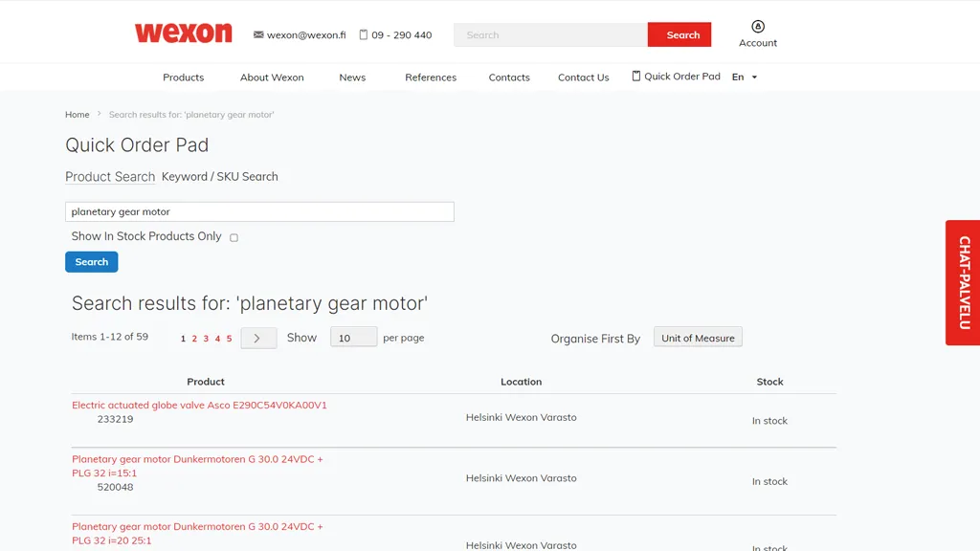Click the blue Search button
The width and height of the screenshot is (980, 551).
[91, 262]
